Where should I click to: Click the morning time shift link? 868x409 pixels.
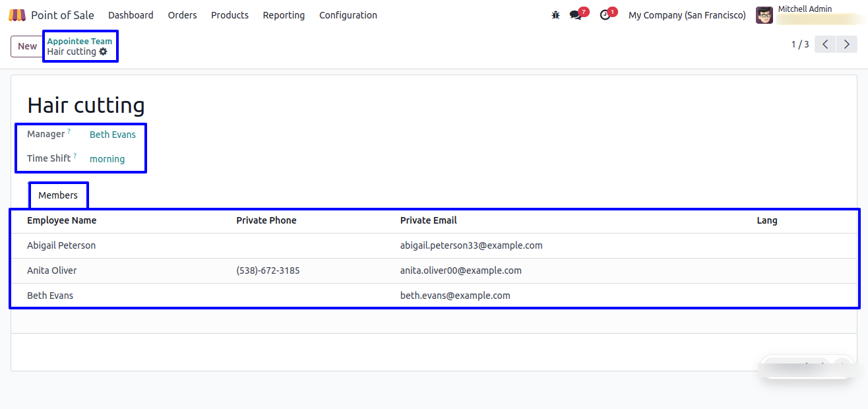[x=107, y=159]
